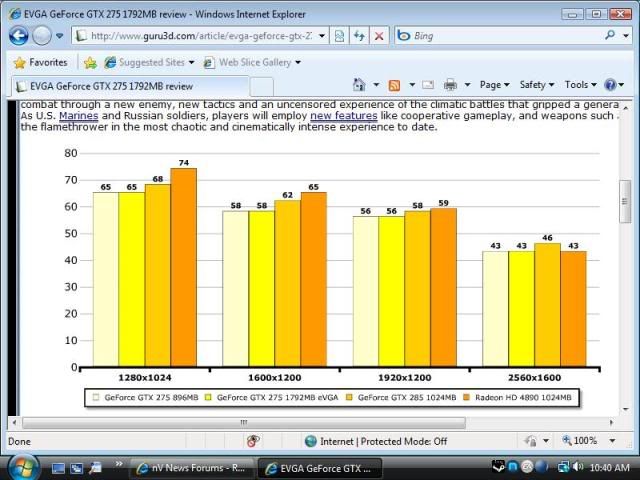Open the Safety menu
The height and width of the screenshot is (480, 640).
pyautogui.click(x=537, y=85)
